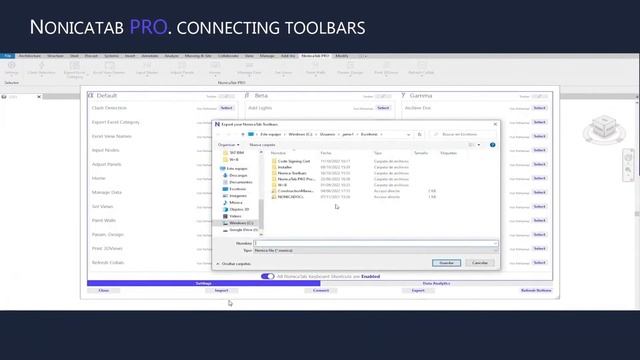Go up one folder level in save dialog
The image size is (640, 360).
coord(243,134)
